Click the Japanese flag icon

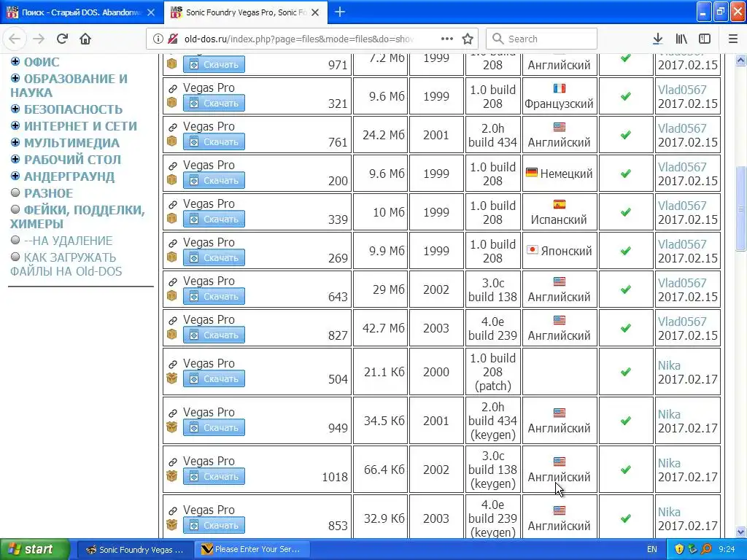pos(532,250)
